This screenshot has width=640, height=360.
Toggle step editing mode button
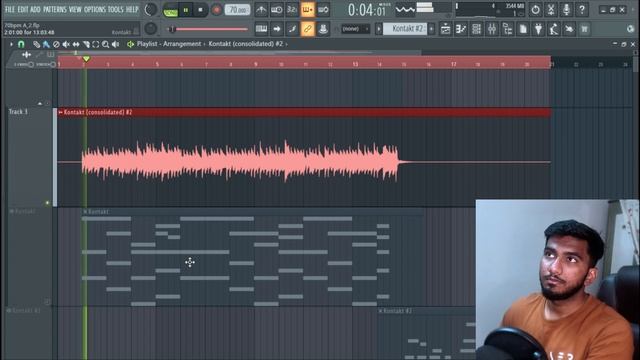point(292,29)
